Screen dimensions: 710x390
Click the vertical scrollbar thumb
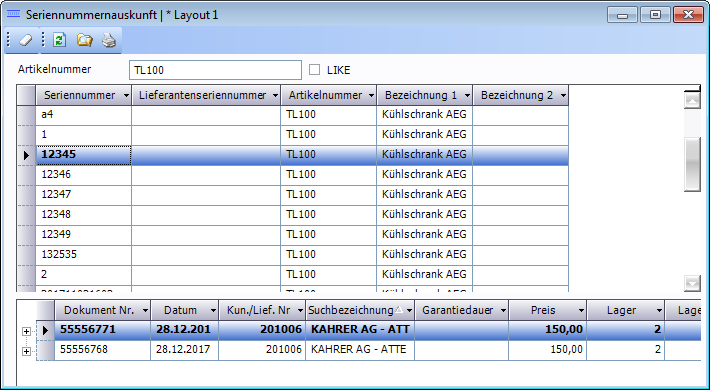(x=692, y=164)
